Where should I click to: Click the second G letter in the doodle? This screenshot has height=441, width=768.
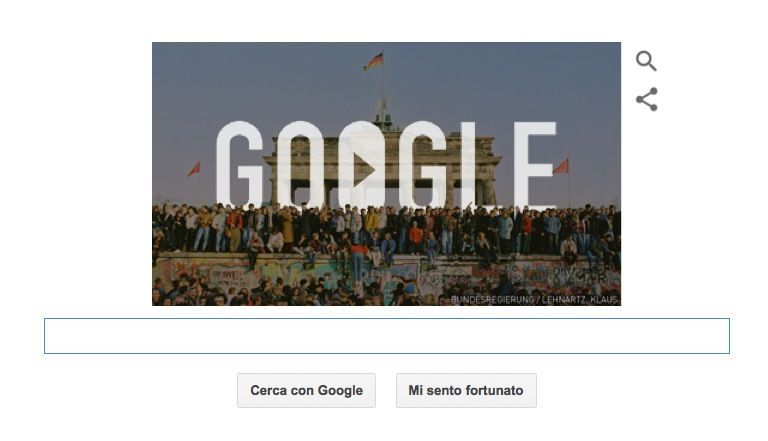[423, 164]
